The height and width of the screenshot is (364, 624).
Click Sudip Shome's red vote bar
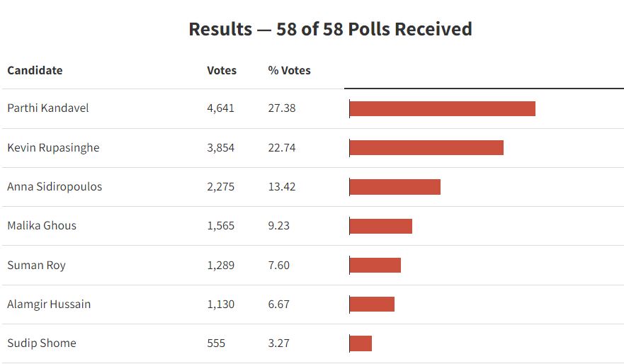(x=361, y=343)
